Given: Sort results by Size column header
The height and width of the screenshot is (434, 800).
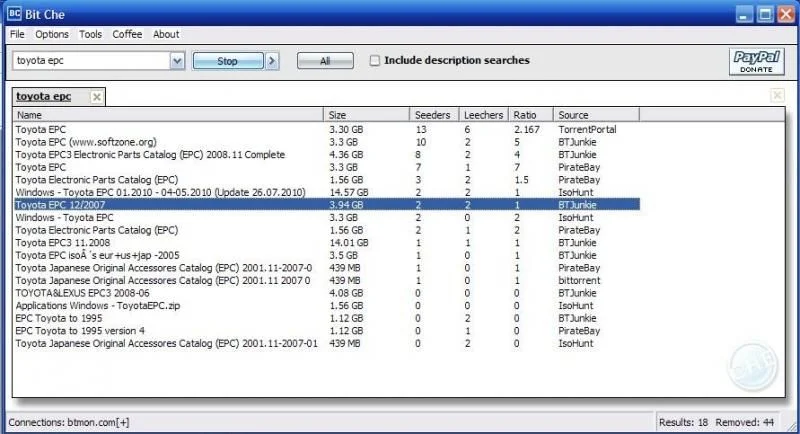Looking at the screenshot, I should 367,115.
